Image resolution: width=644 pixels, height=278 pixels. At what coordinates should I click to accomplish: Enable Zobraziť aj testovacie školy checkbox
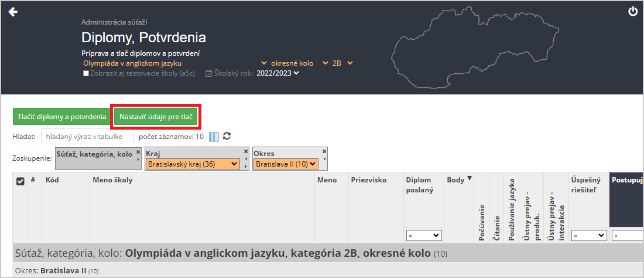point(86,73)
